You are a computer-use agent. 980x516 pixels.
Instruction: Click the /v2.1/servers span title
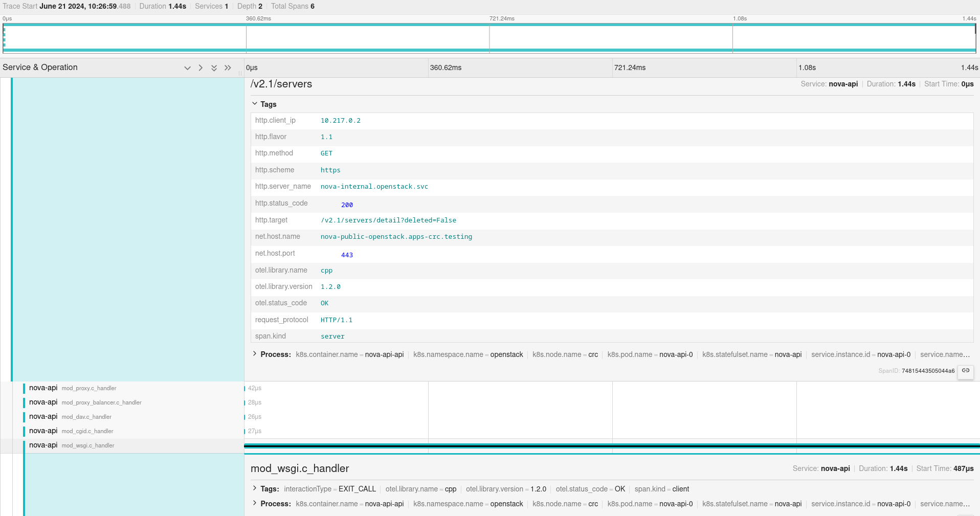(281, 84)
